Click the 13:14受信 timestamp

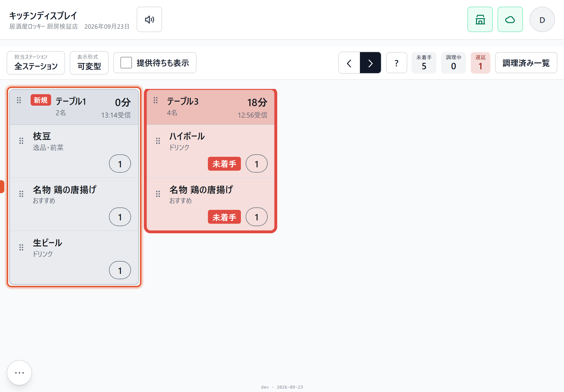[x=116, y=115]
